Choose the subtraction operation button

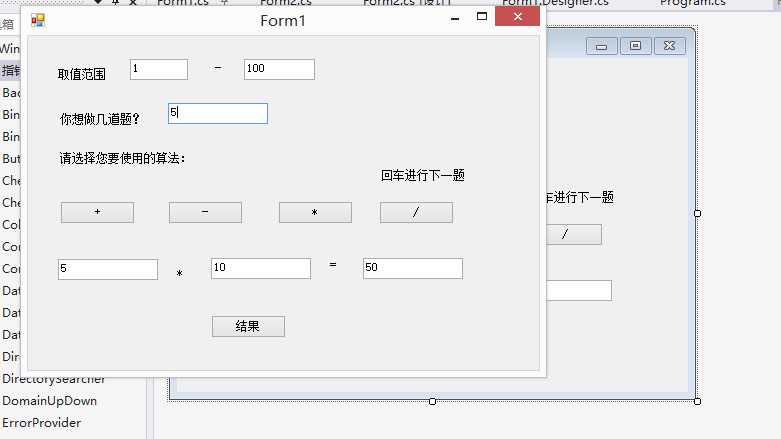click(x=205, y=212)
